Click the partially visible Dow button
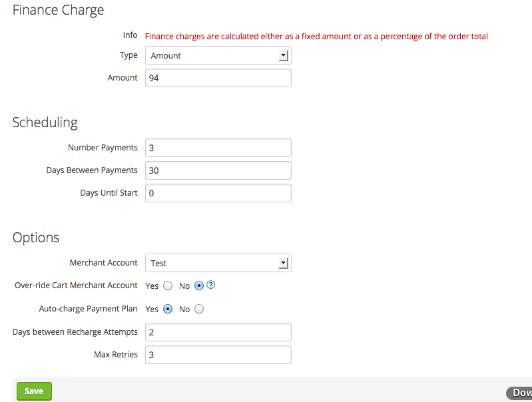The height and width of the screenshot is (402, 532). [x=519, y=393]
